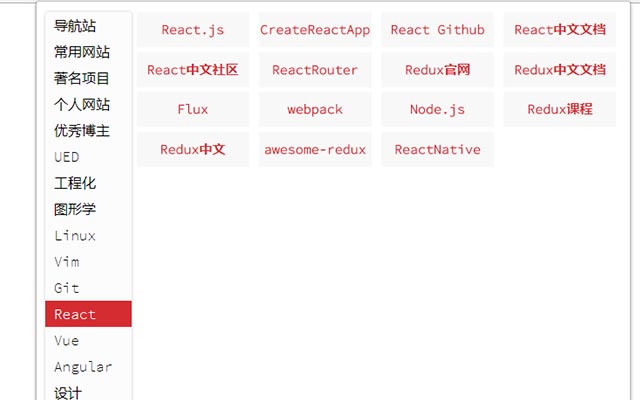Click the highlighted React category

coord(88,314)
